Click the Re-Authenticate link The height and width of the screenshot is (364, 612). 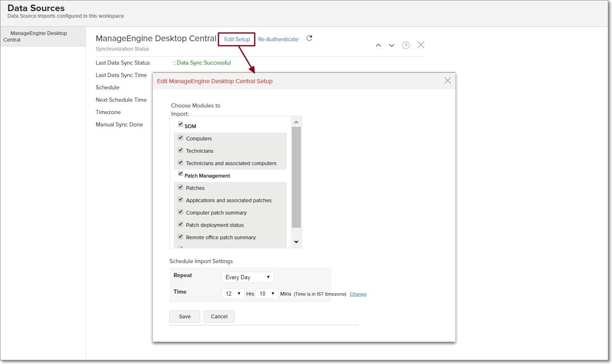point(278,39)
